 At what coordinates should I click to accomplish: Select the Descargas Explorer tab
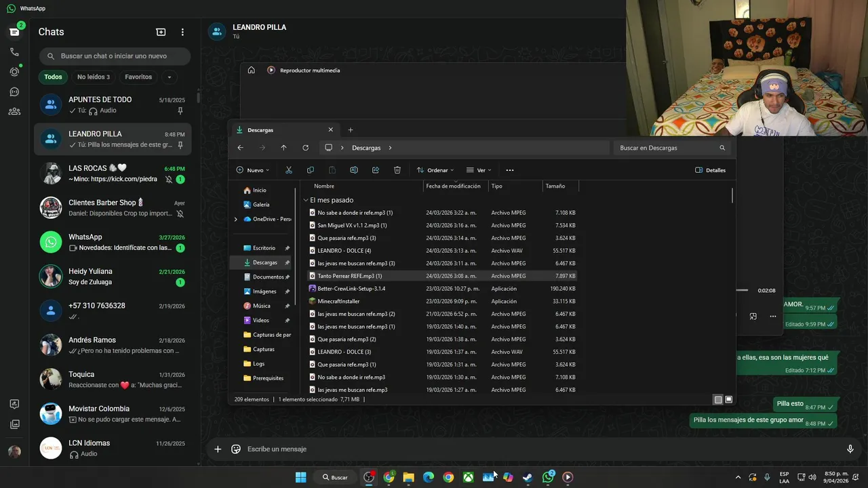point(285,130)
